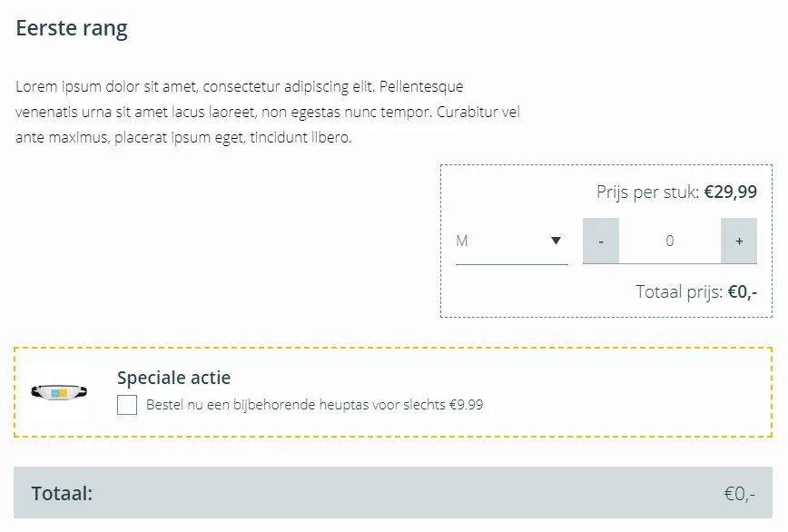Open the size dropdown showing M

[x=512, y=241]
